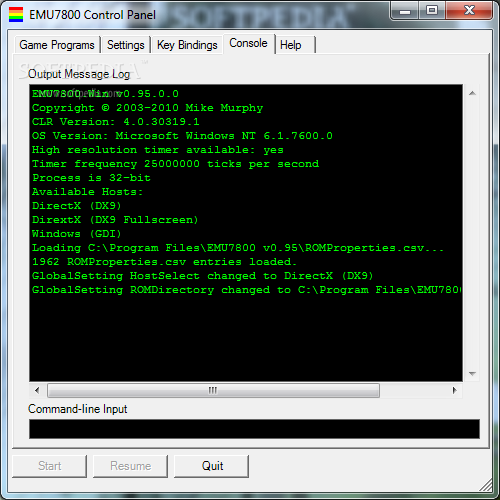
Task: Maximize the EMU7800 Control Panel window
Action: [x=432, y=11]
